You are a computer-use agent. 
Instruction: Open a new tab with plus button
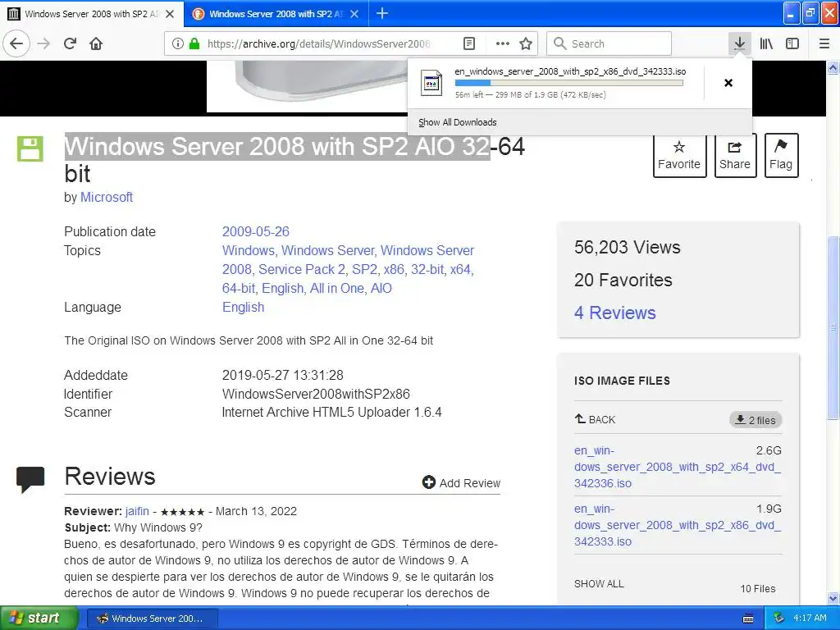point(382,13)
